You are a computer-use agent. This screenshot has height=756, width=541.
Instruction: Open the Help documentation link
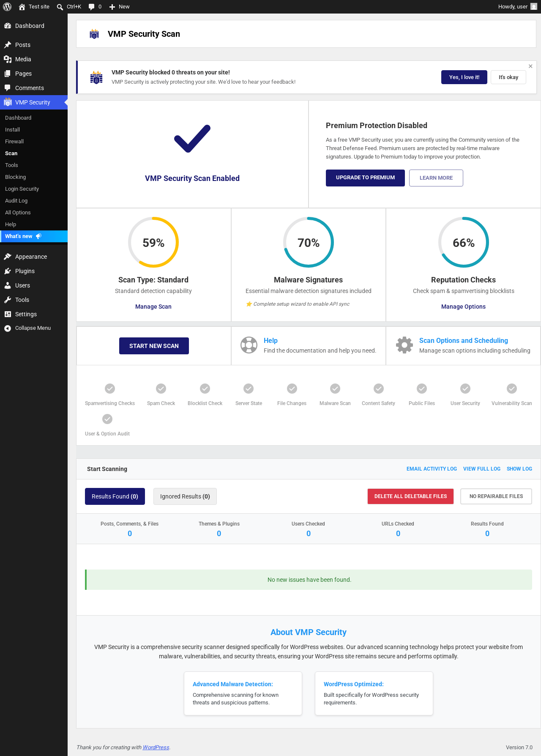pos(270,341)
